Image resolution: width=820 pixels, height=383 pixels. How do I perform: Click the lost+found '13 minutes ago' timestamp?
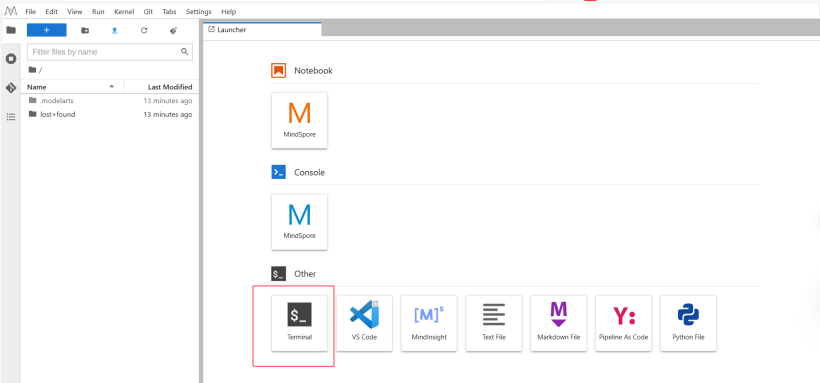tap(168, 114)
